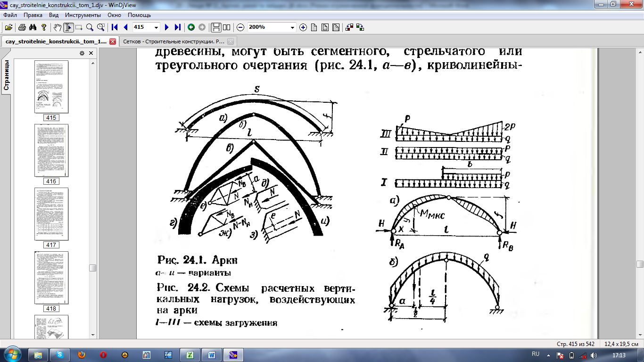Click the fit-width zoom icon
644x362 pixels.
click(336, 27)
